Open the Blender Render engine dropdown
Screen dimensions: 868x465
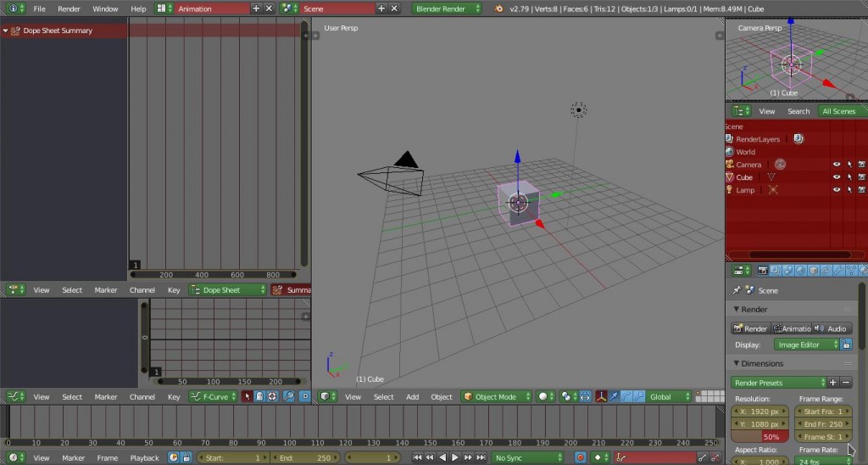tap(447, 8)
